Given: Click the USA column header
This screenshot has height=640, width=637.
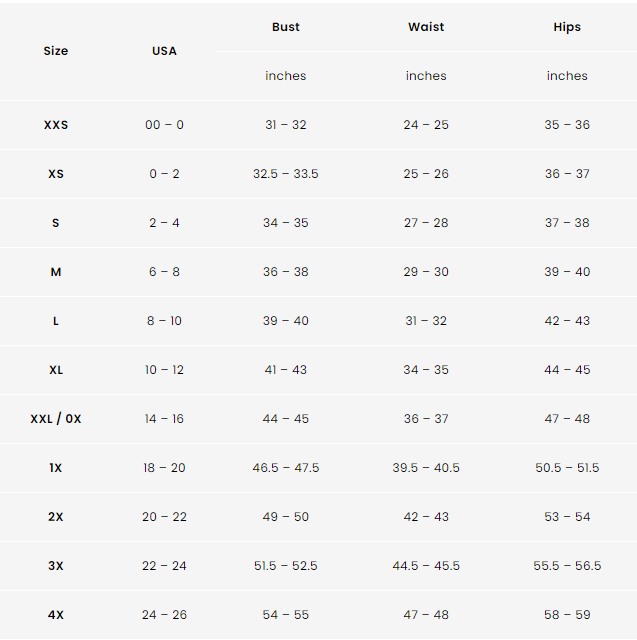Looking at the screenshot, I should [x=164, y=51].
